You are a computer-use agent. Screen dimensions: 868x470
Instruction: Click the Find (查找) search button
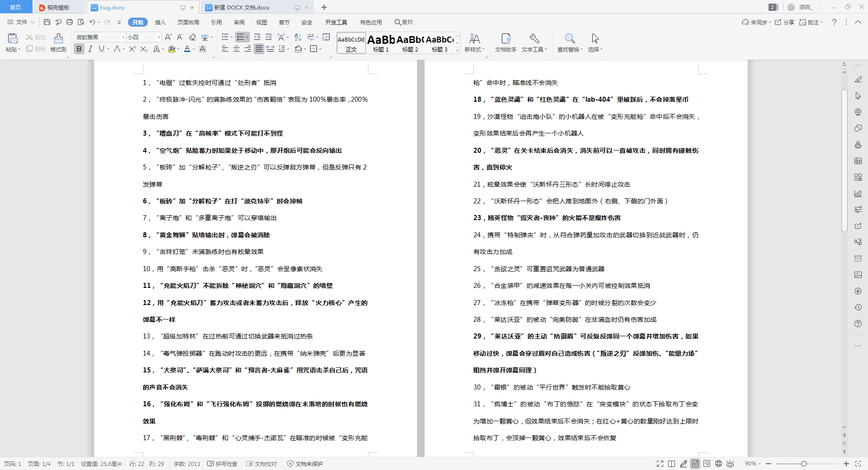click(x=404, y=22)
